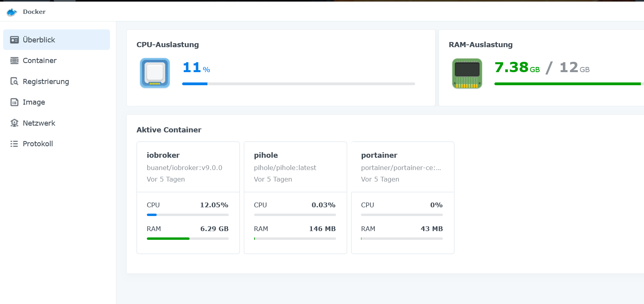Click the Docker window title text
644x304 pixels.
click(34, 12)
